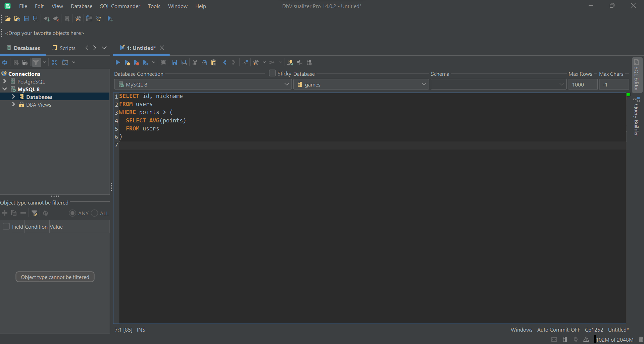Click the Tool Properties wrench icon
The width and height of the screenshot is (644, 344).
[x=78, y=18]
